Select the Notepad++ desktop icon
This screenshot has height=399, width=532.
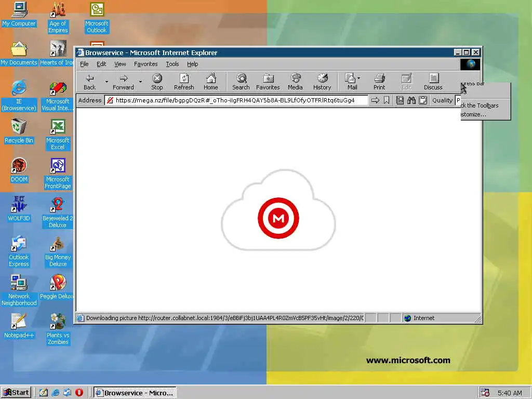[x=19, y=326]
